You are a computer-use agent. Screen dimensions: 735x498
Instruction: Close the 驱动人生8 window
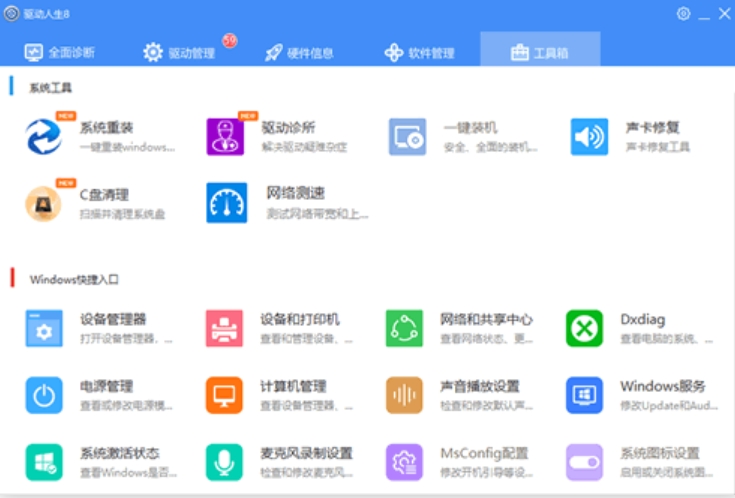coord(724,14)
